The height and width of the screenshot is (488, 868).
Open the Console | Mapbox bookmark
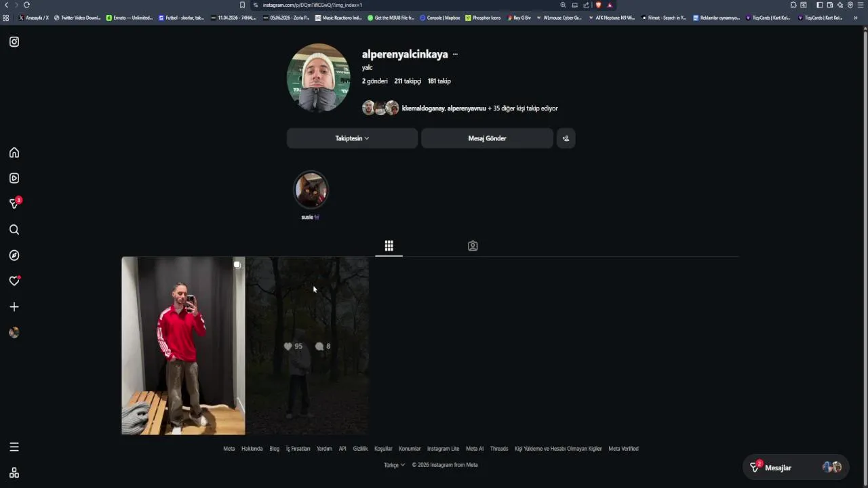(440, 18)
